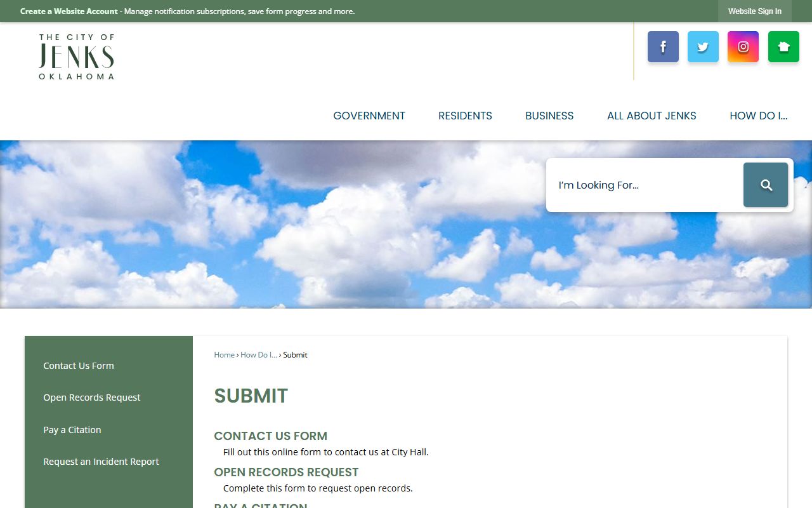Viewport: 812px width, 508px height.
Task: Open the How Do I... menu
Action: 758,116
